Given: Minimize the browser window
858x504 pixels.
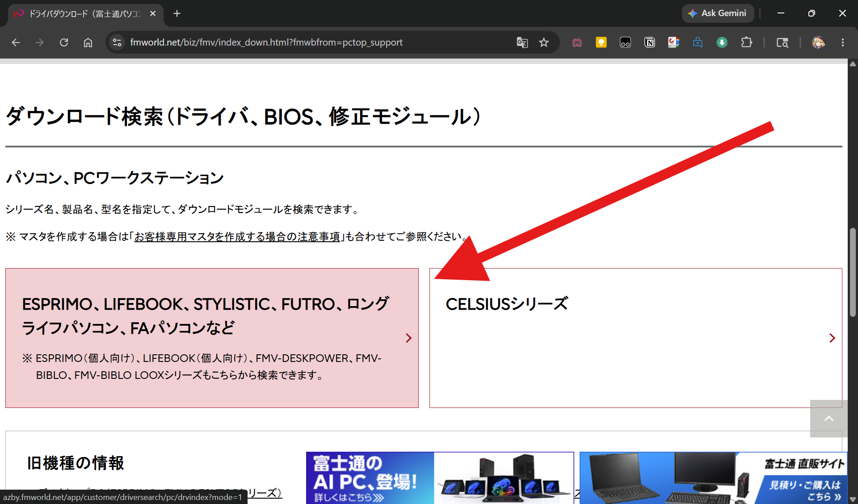Looking at the screenshot, I should [781, 13].
